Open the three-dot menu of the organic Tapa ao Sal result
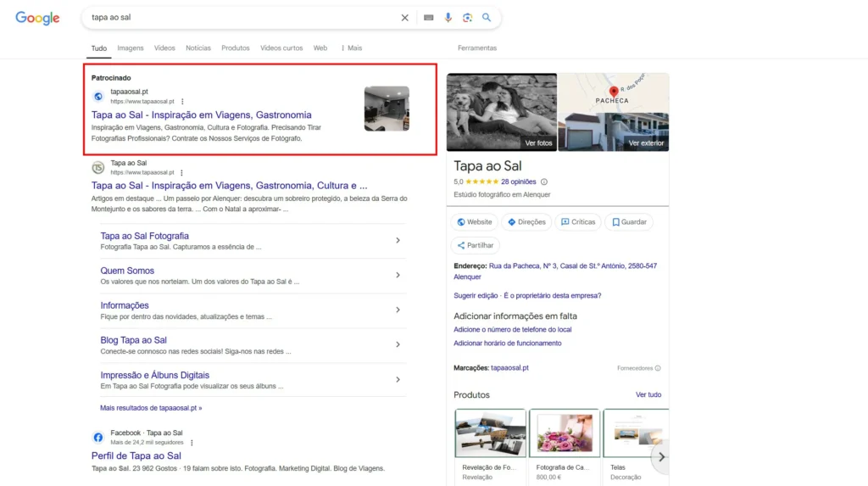Screen dimensions: 868x486 point(181,173)
